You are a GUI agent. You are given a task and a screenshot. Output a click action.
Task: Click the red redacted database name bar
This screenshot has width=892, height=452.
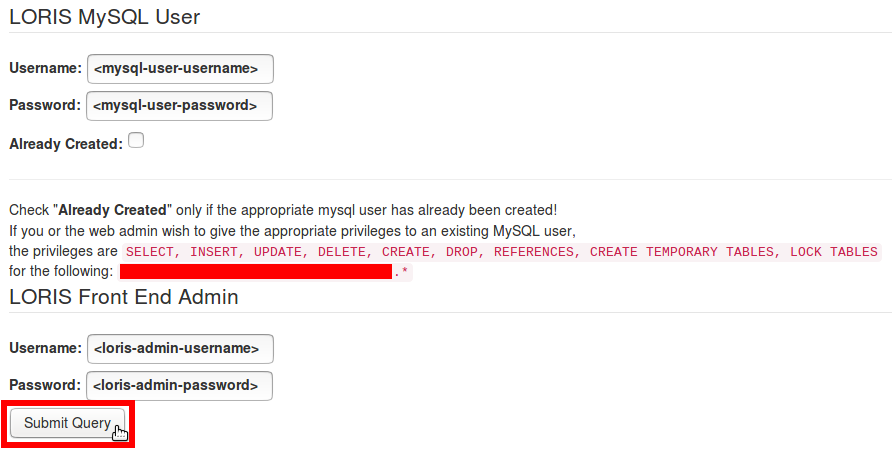pyautogui.click(x=255, y=272)
